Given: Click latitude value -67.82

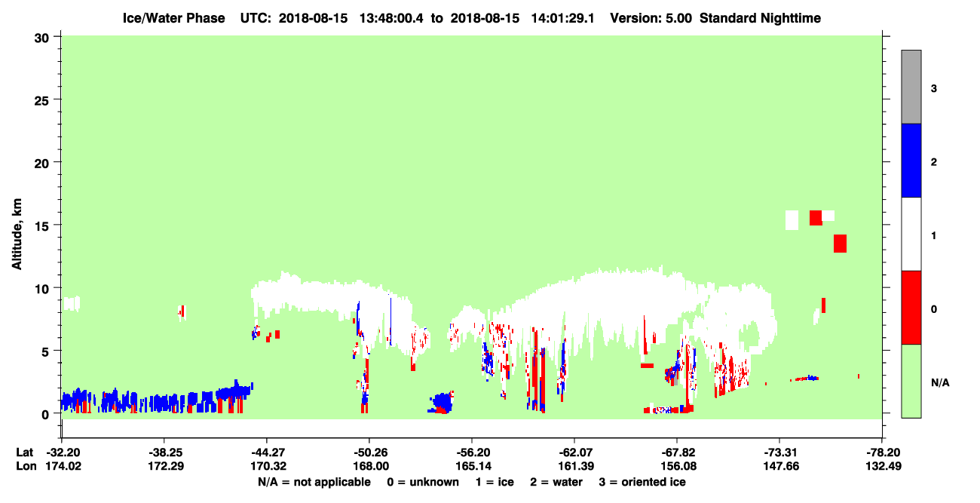Looking at the screenshot, I should tap(676, 452).
